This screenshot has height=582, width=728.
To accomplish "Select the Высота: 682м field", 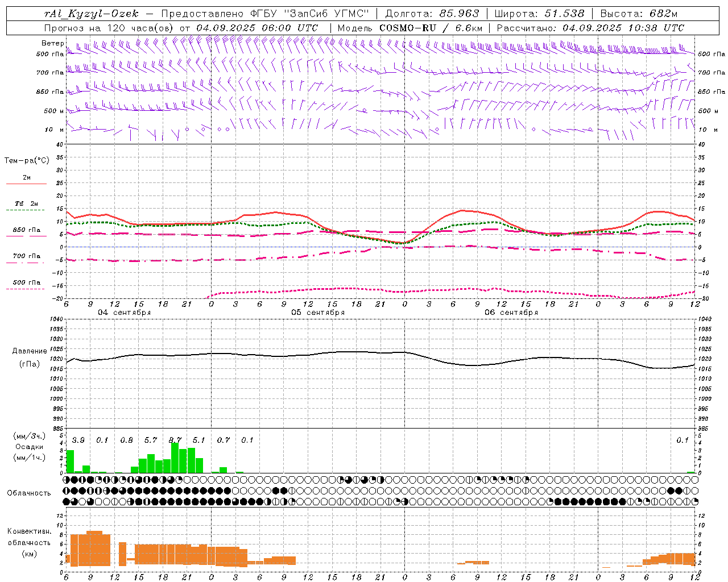I will (x=639, y=14).
